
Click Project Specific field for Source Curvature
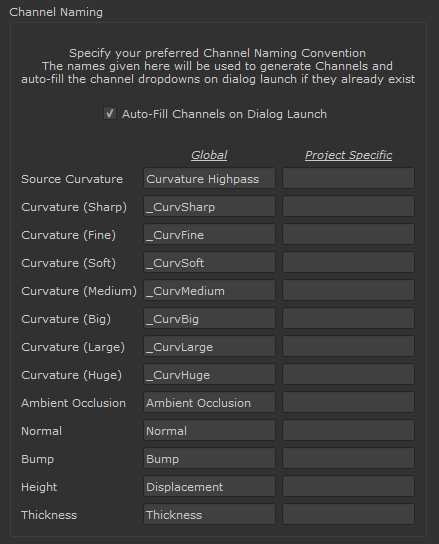click(x=348, y=179)
